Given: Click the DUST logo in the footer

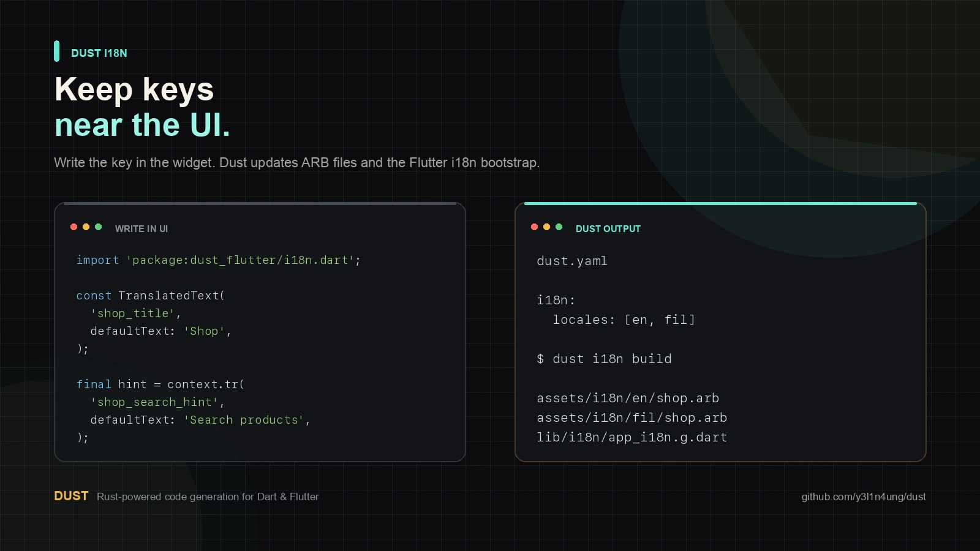Looking at the screenshot, I should [x=71, y=496].
